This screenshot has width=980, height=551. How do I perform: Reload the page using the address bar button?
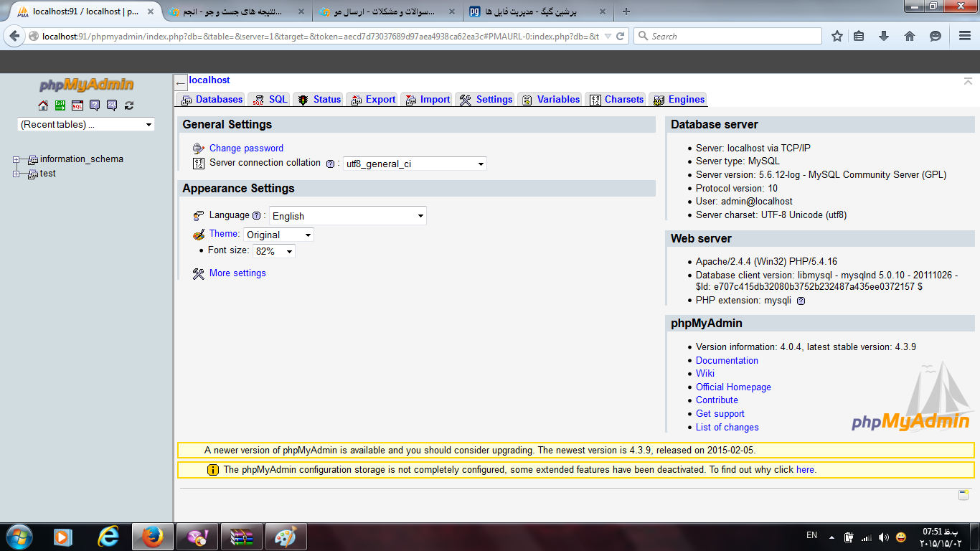click(x=621, y=36)
